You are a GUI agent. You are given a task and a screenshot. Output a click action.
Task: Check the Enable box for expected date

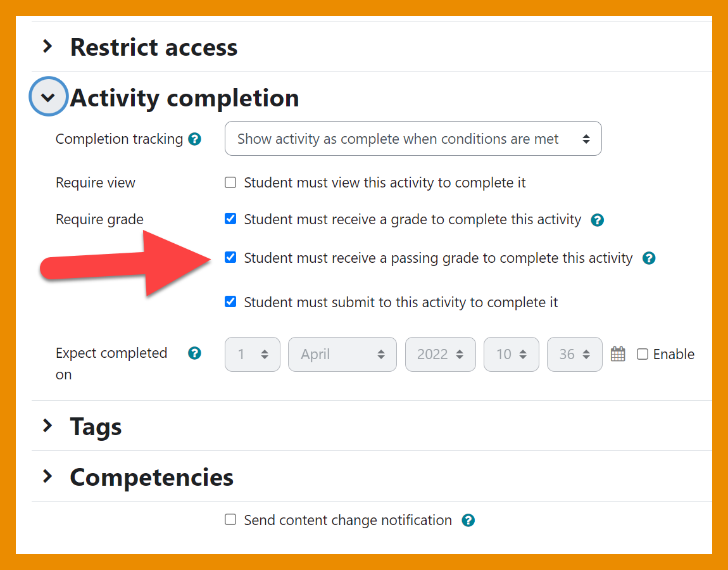[x=643, y=355]
